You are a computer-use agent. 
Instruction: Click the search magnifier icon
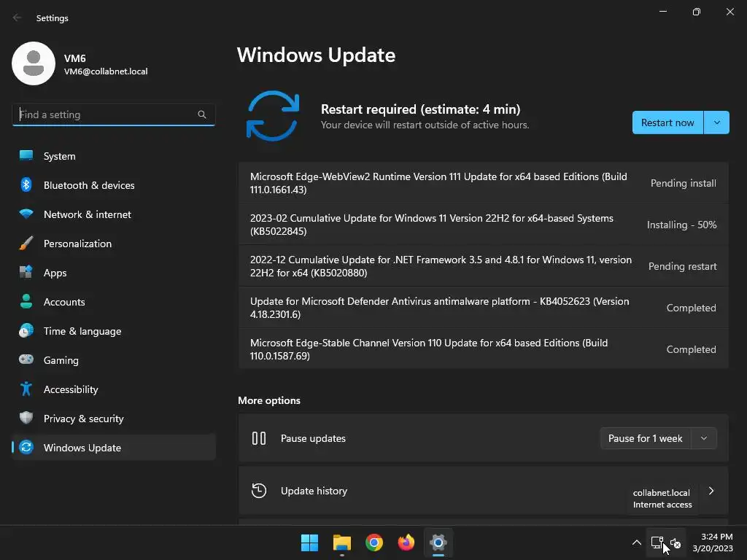pos(202,114)
